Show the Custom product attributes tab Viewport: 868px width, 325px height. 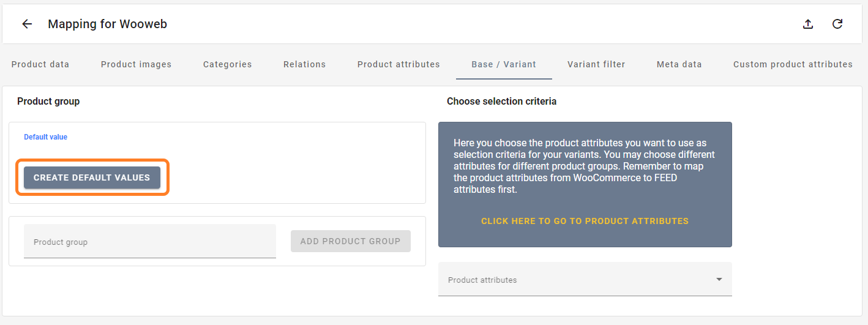click(793, 64)
